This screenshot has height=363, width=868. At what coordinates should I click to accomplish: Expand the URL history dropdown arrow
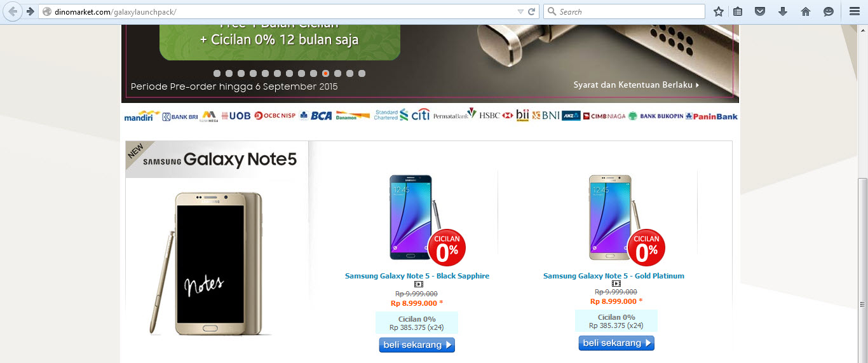[x=520, y=11]
